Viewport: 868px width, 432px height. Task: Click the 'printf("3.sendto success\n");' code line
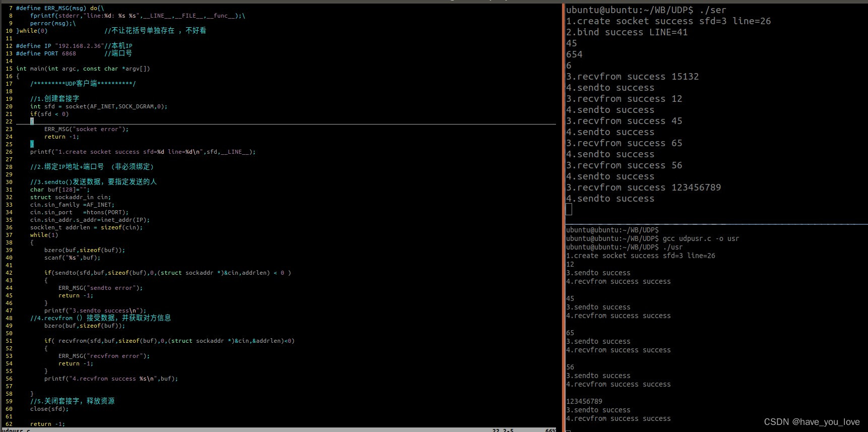tap(95, 311)
